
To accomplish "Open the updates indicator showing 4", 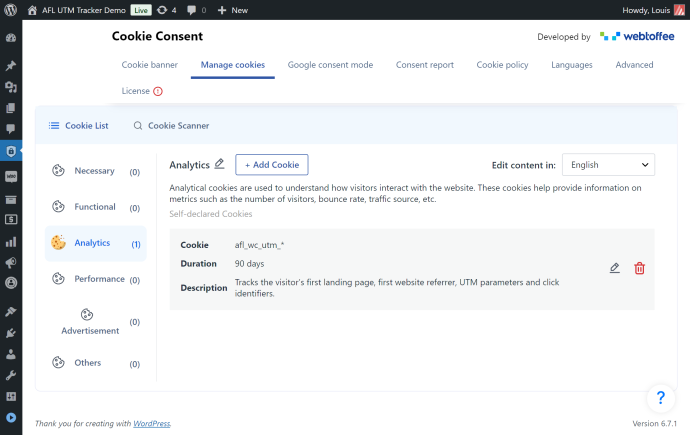I will (167, 10).
